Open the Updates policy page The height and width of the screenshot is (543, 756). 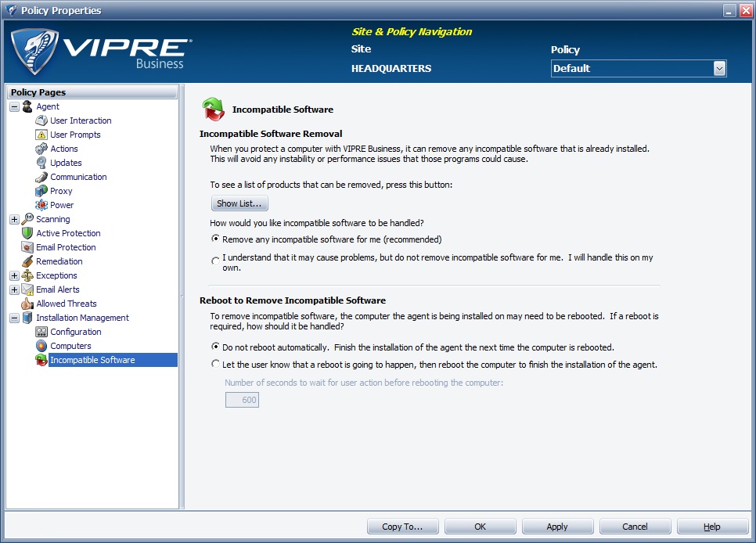tap(66, 163)
